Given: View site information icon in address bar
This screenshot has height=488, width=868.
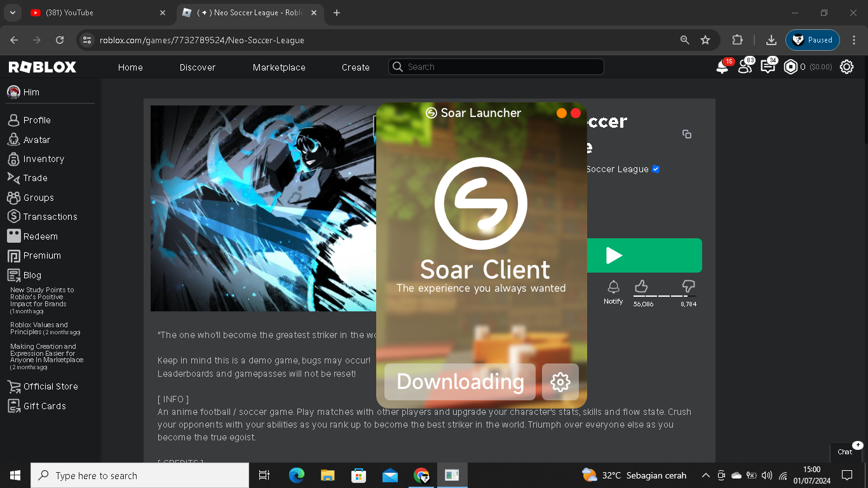Looking at the screenshot, I should pos(87,40).
